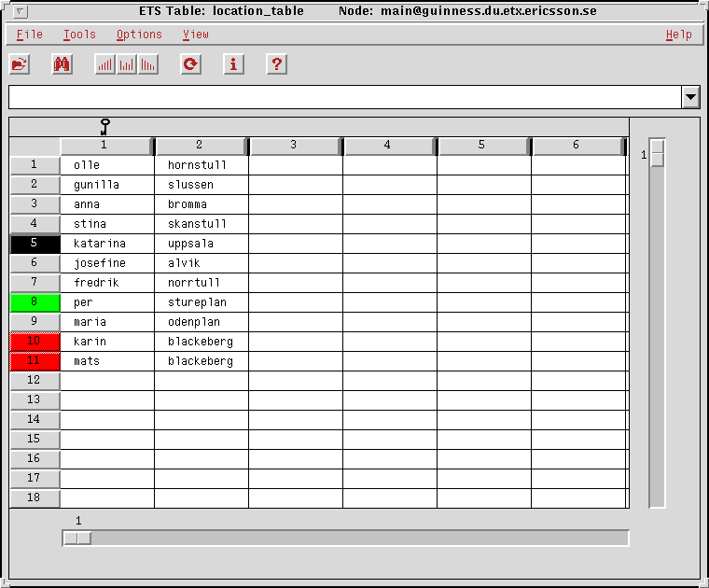This screenshot has width=709, height=588.
Task: Click the cell containing stina
Action: click(x=107, y=224)
